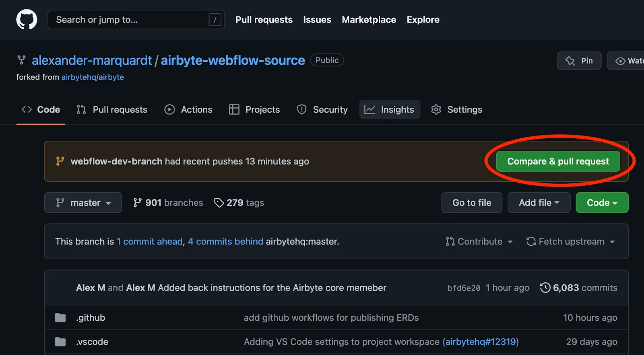Viewport: 644px width, 355px height.
Task: Click the tag icon next to 279 tags
Action: pyautogui.click(x=219, y=203)
